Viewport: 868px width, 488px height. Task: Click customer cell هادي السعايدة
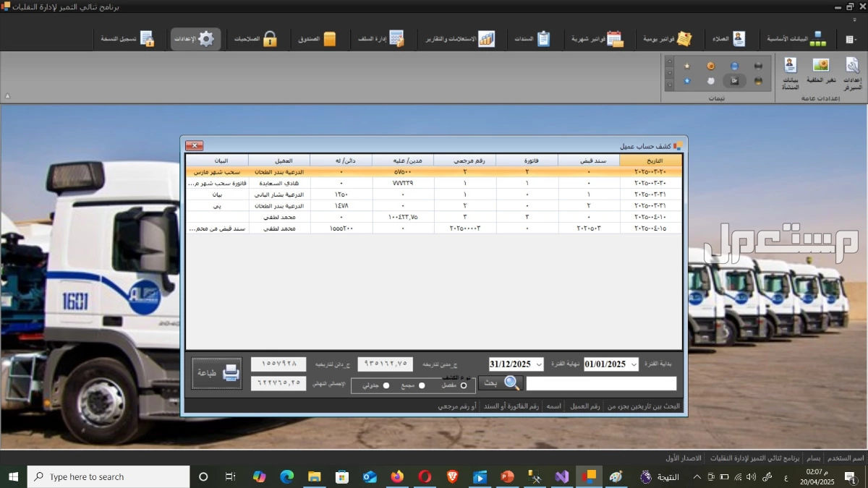click(279, 184)
